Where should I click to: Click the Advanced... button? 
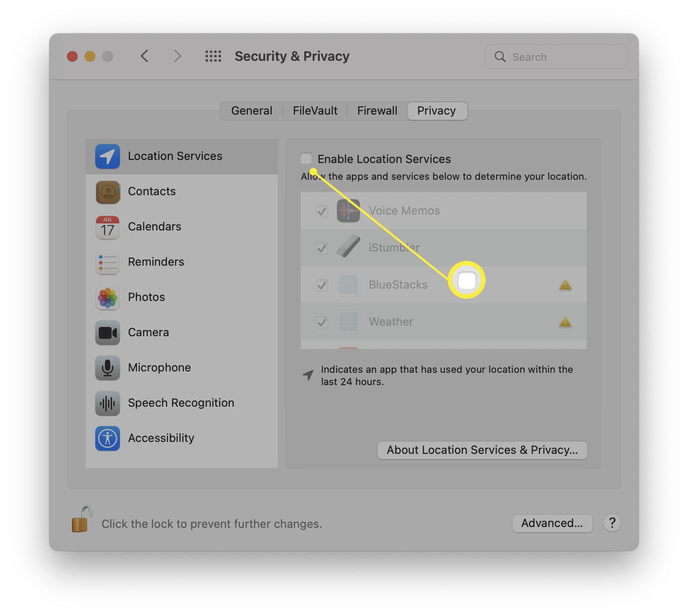point(552,523)
